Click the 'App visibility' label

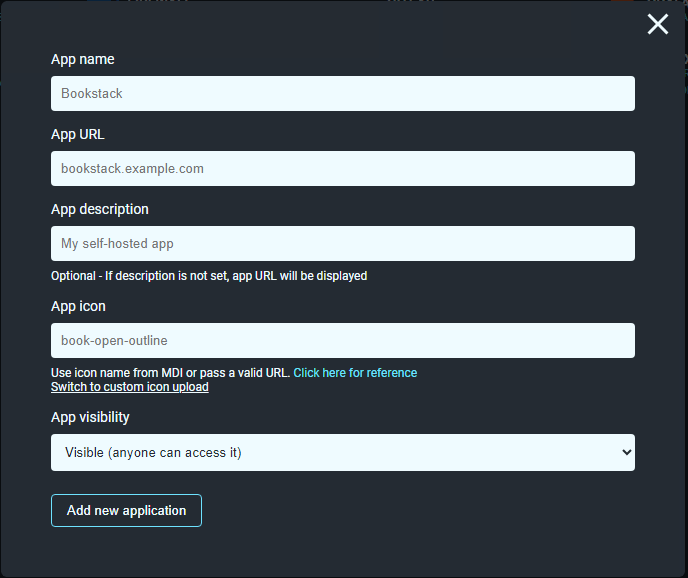[90, 417]
